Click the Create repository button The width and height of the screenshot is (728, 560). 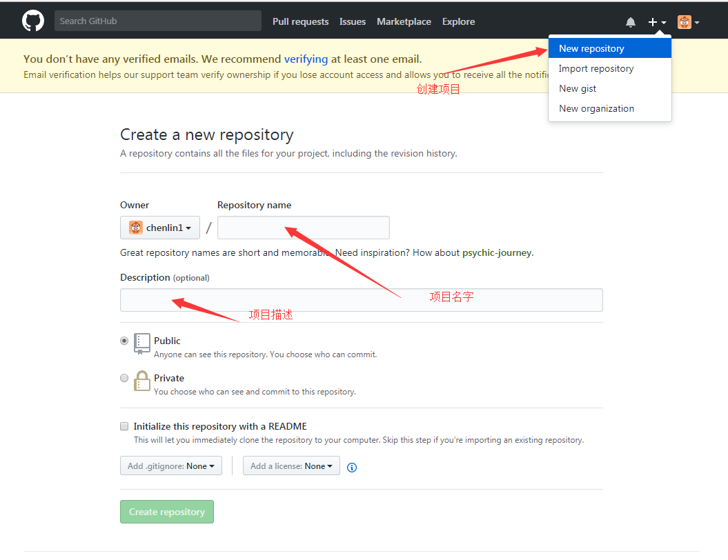coord(167,511)
